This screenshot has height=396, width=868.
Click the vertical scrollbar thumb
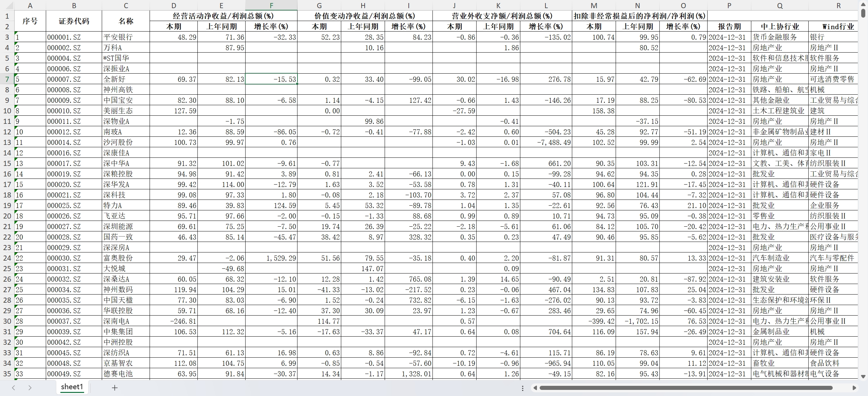pyautogui.click(x=863, y=14)
